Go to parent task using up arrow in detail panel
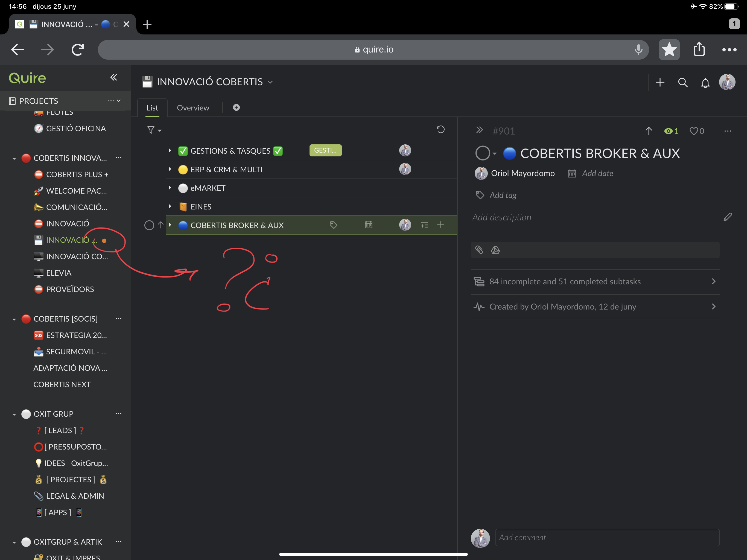Screen dimensions: 747x560 pyautogui.click(x=648, y=131)
